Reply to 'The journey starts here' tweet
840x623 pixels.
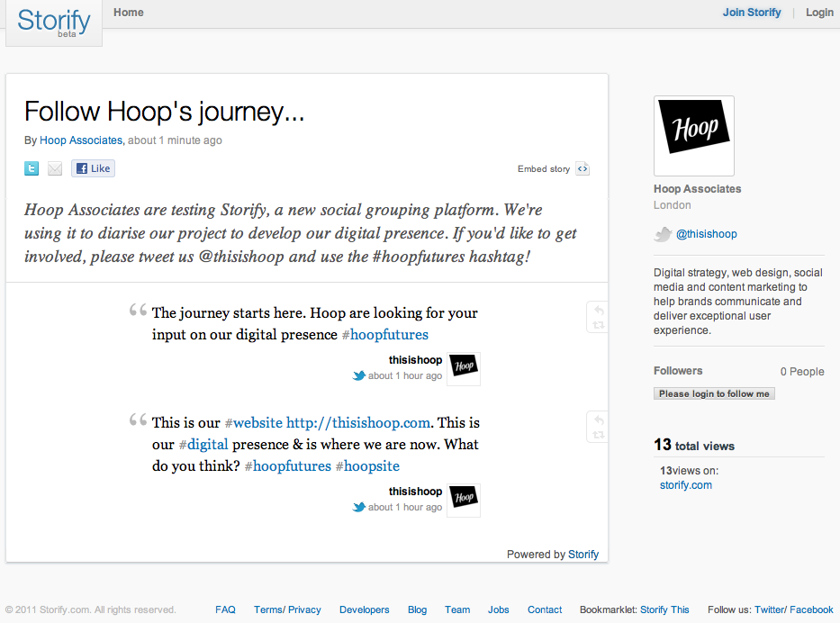click(599, 311)
